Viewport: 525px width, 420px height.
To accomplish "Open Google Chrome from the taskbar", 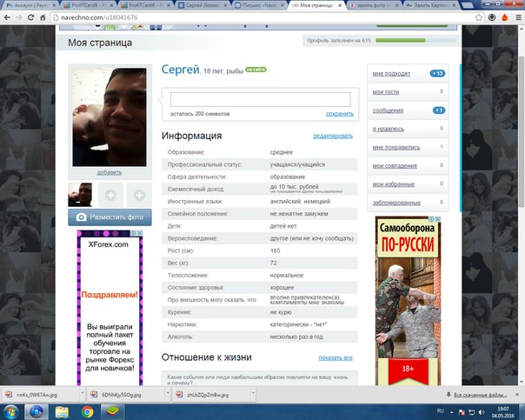I will (x=88, y=411).
